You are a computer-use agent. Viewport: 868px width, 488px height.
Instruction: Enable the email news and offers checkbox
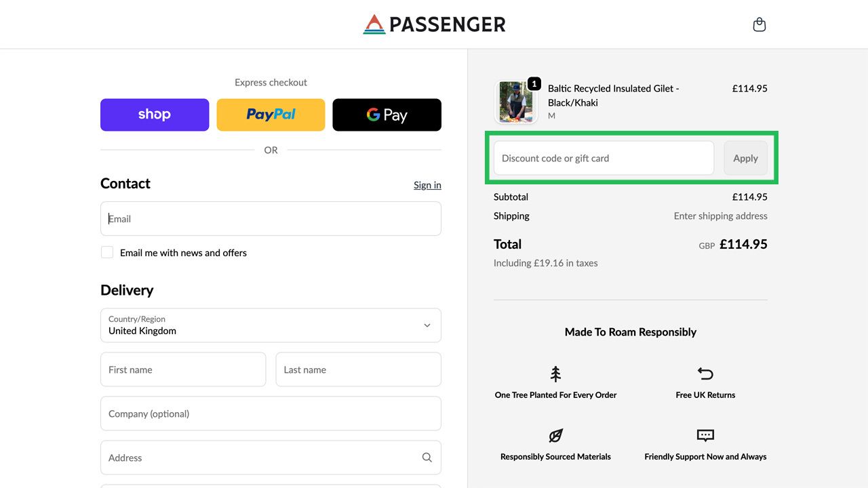pyautogui.click(x=107, y=252)
